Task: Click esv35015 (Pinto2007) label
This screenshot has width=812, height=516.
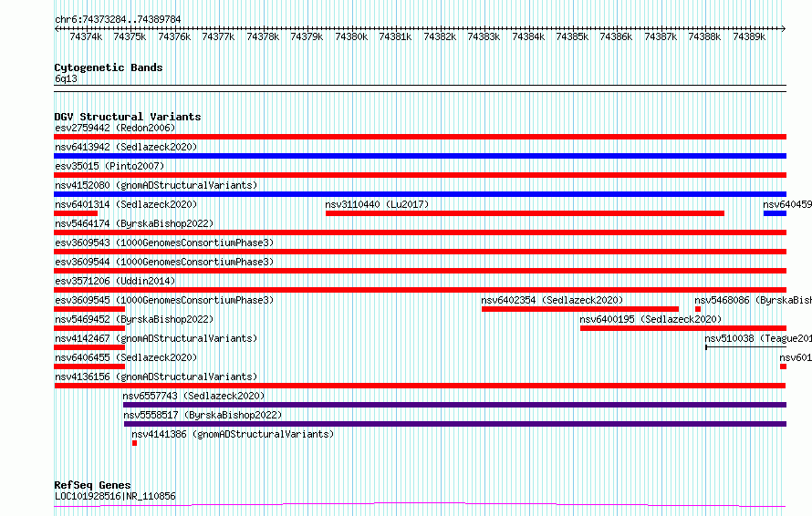Action: [x=109, y=166]
